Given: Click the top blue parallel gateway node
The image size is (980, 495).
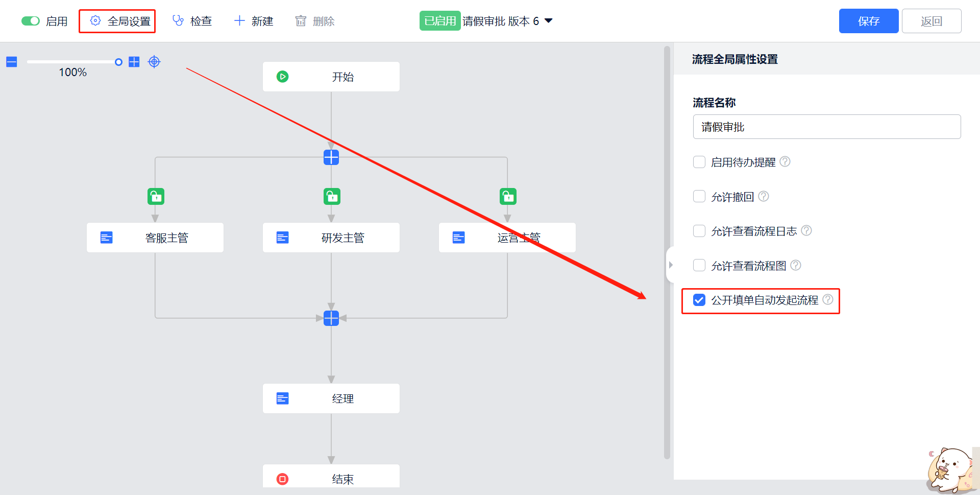Looking at the screenshot, I should [331, 157].
